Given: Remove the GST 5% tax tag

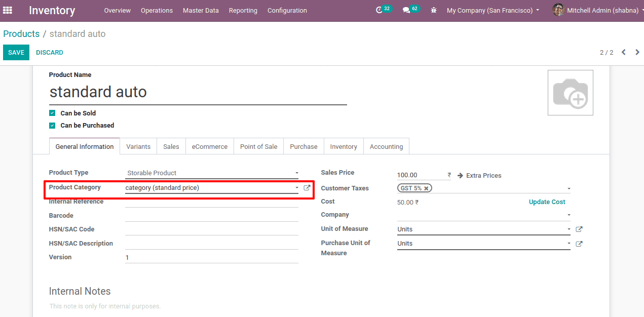Looking at the screenshot, I should point(427,188).
